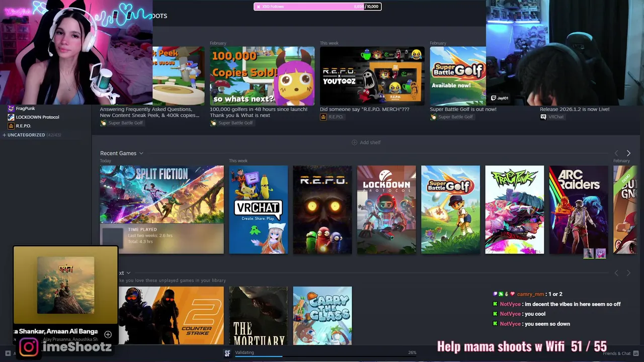Open the Split Fiction game card
This screenshot has height=362, width=644.
click(162, 210)
